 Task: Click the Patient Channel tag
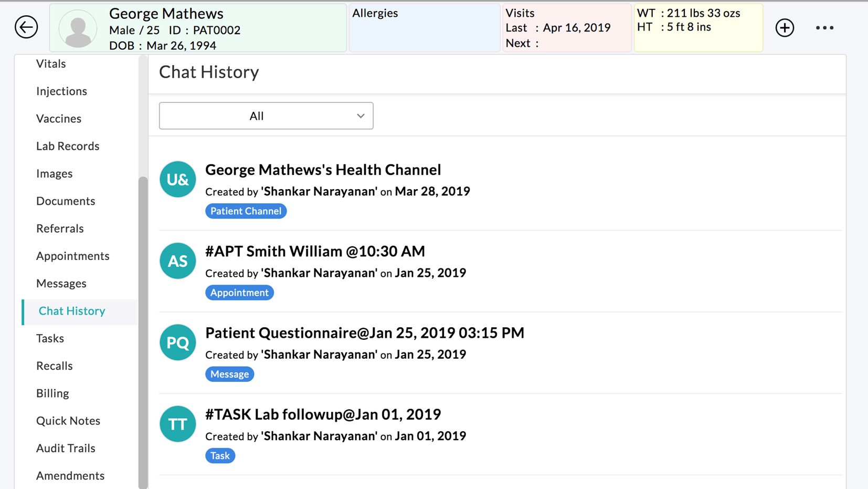(246, 211)
